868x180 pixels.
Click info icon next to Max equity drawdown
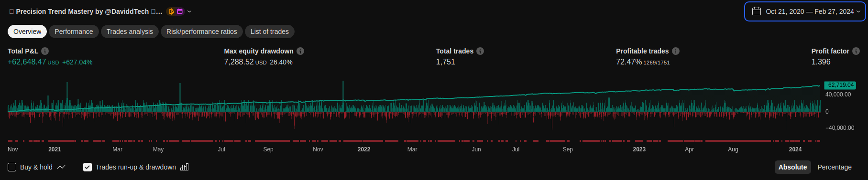click(300, 51)
